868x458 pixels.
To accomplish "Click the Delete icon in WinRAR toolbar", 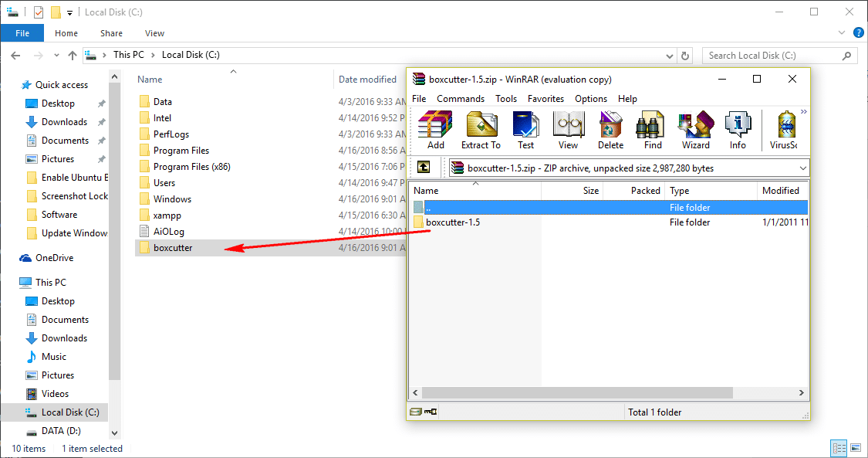I will pyautogui.click(x=610, y=131).
